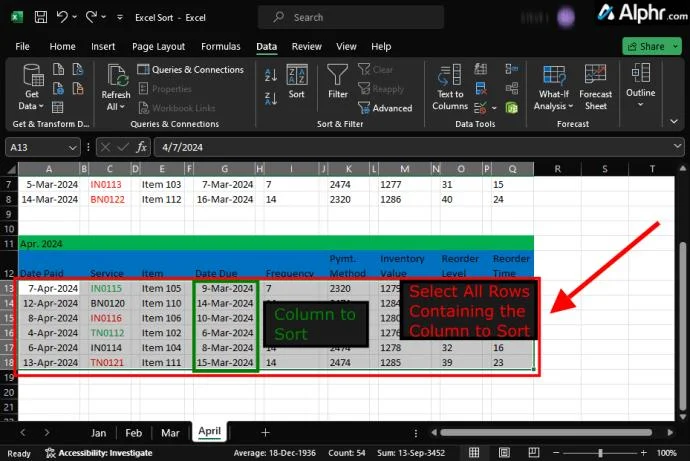The height and width of the screenshot is (461, 690).
Task: Click the Sort button in the ribbon
Action: tap(297, 82)
